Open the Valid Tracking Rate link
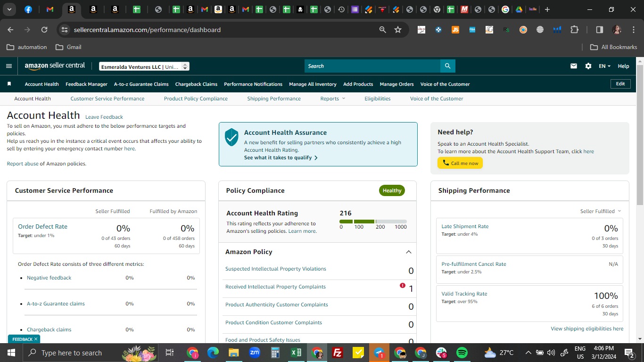This screenshot has height=362, width=644. pos(464,294)
